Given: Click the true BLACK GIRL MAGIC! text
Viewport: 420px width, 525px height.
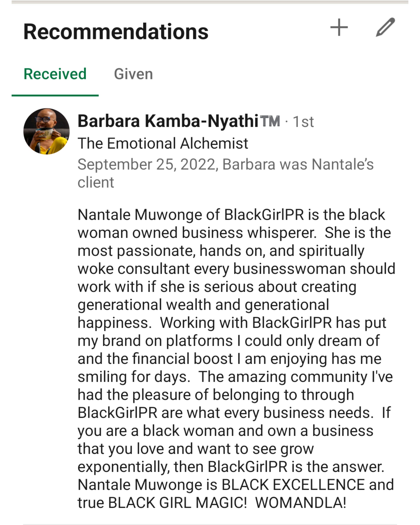Looking at the screenshot, I should point(162,503).
